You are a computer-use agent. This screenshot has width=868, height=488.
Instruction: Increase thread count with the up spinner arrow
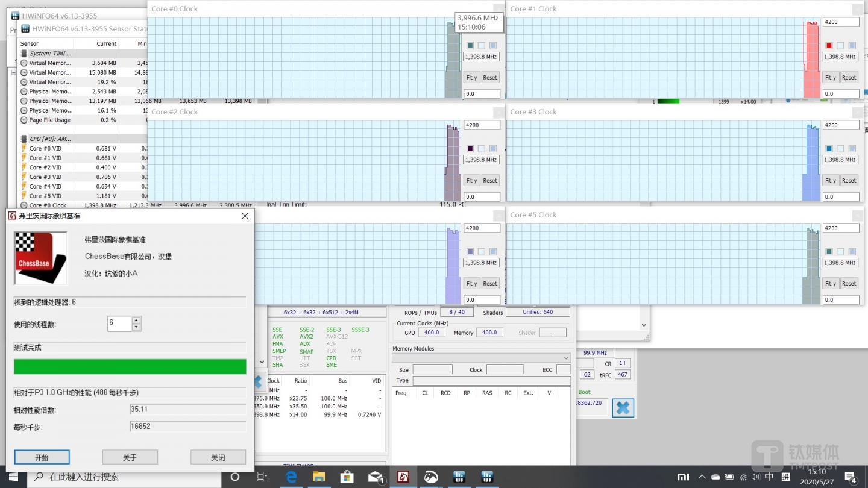136,320
